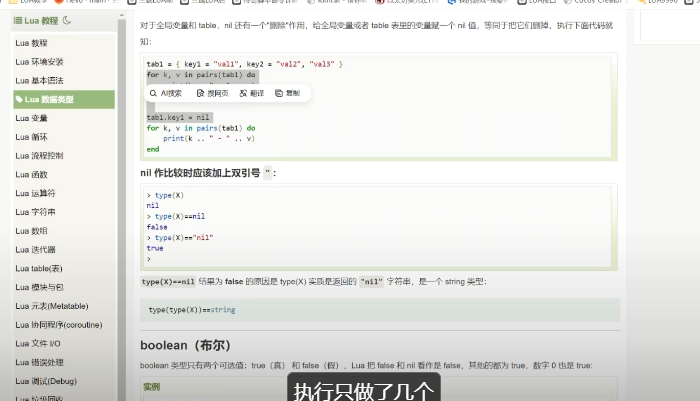Open Lua table(表) chapter in sidebar
700x401 pixels.
tap(37, 268)
